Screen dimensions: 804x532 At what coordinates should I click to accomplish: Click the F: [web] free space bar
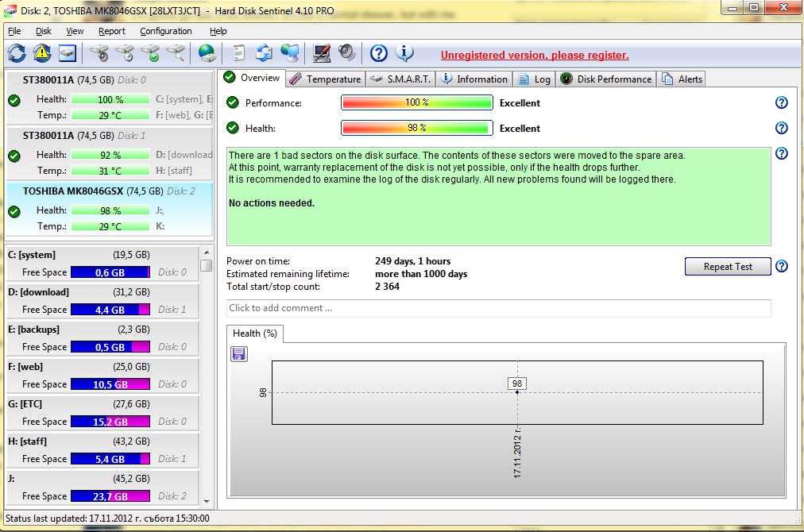110,384
